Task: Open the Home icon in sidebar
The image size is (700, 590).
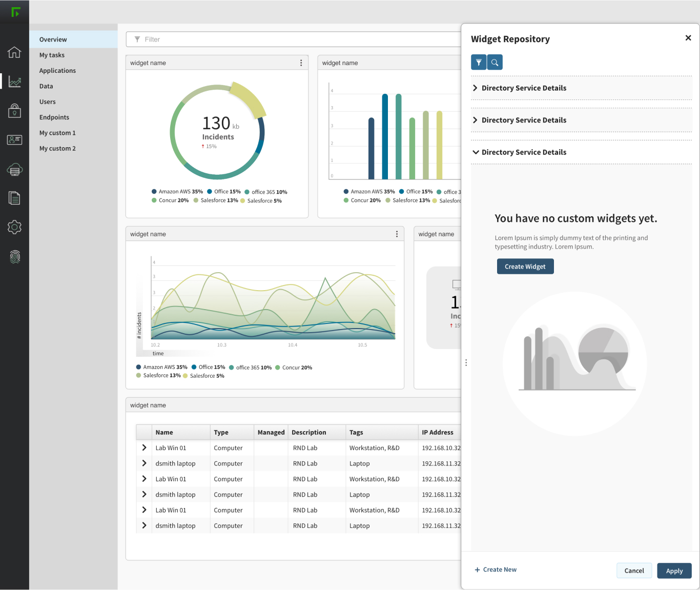Action: [x=14, y=52]
